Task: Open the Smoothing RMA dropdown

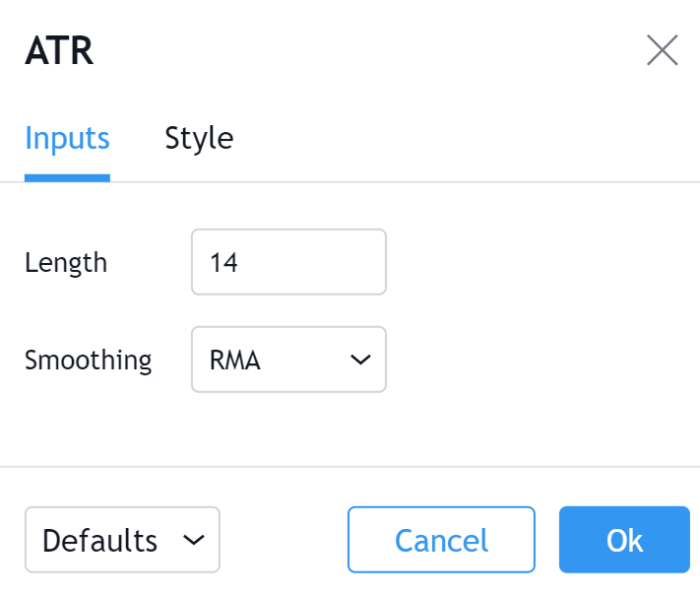Action: 288,360
